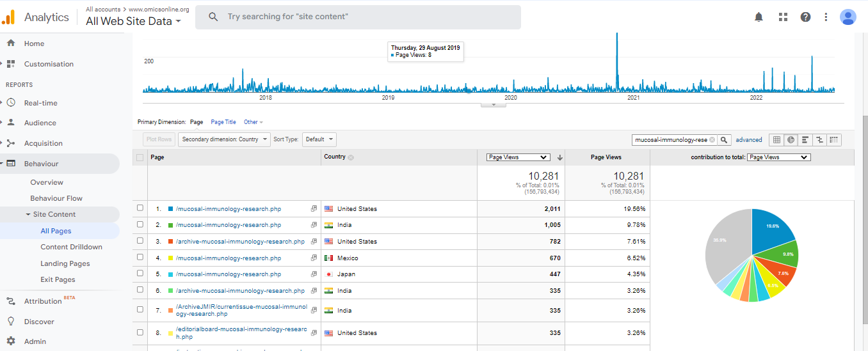Image resolution: width=868 pixels, height=351 pixels.
Task: Click the blue legend swatch in row 1
Action: pos(170,209)
